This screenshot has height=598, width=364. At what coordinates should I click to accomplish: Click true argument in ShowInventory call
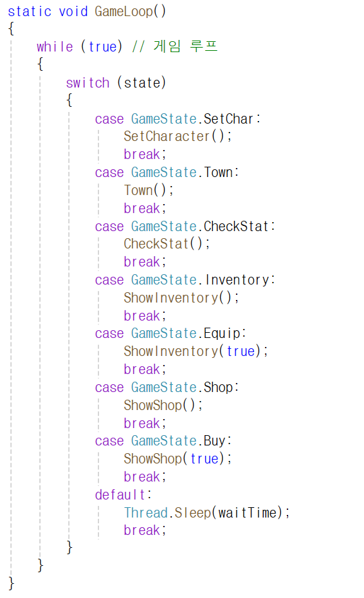(x=240, y=351)
